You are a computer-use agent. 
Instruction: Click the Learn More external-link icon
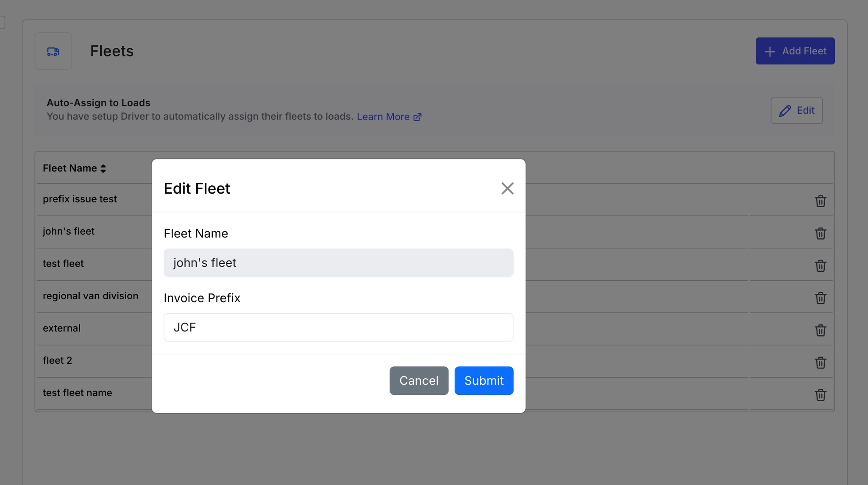coord(417,117)
